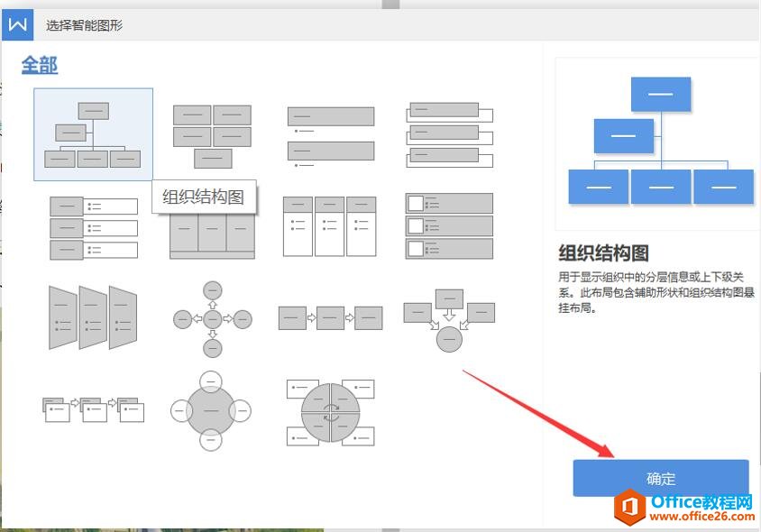Choose the picture list with three gray rows
The height and width of the screenshot is (532, 761).
point(449,226)
